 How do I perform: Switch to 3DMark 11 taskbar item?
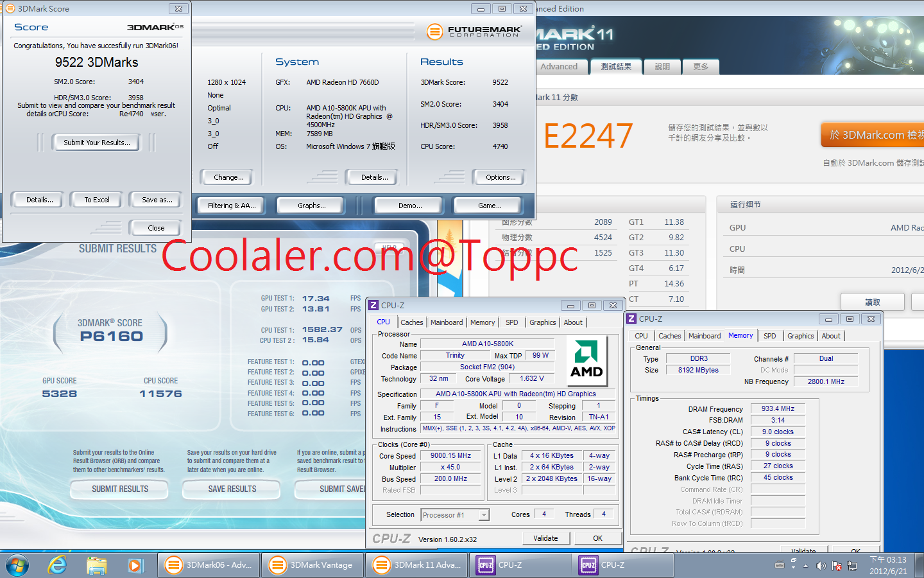click(416, 565)
